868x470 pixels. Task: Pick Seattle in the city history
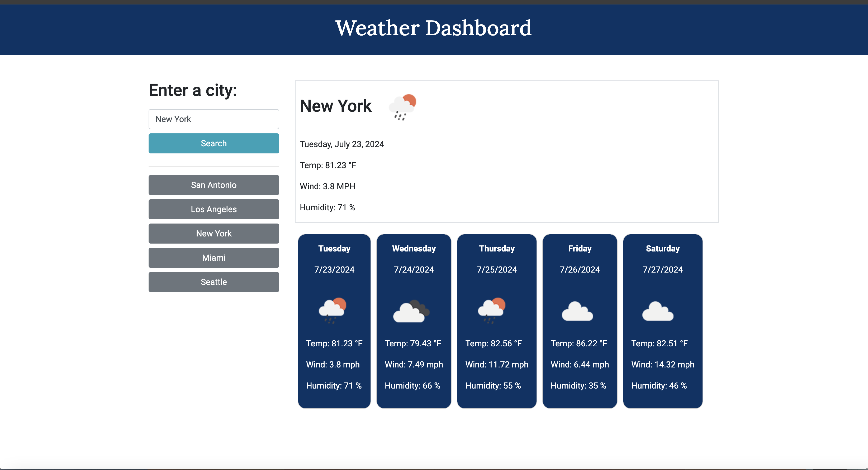point(214,282)
